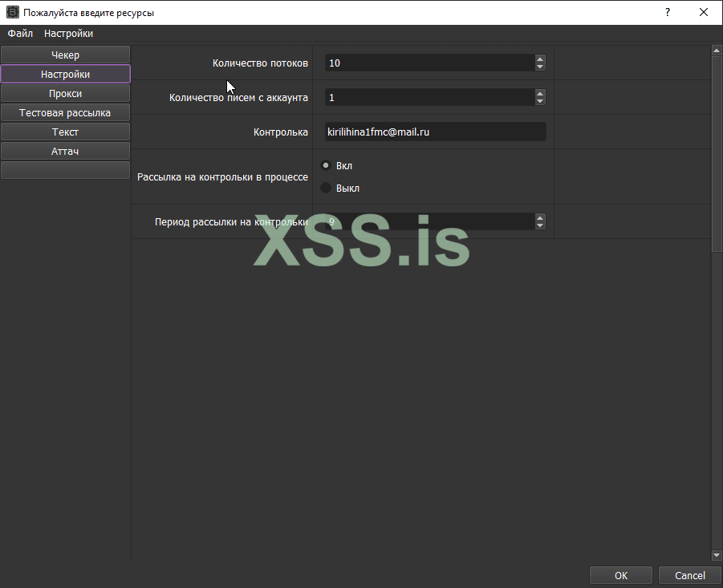Click the scrollbar down arrow
Viewport: 723px width, 588px height.
(x=717, y=555)
